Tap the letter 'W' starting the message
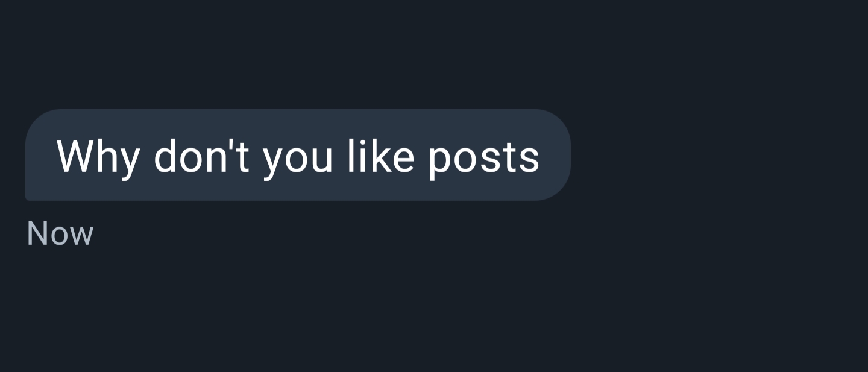The width and height of the screenshot is (868, 372). click(74, 156)
